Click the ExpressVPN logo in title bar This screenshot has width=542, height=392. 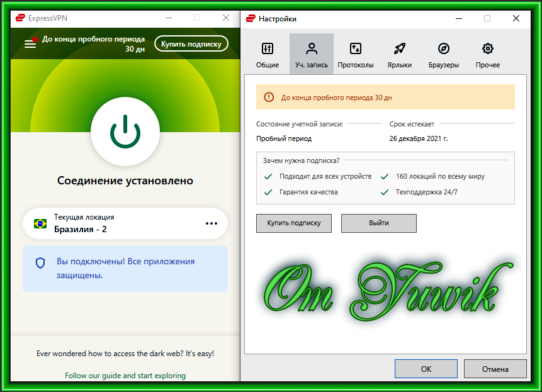(x=20, y=18)
